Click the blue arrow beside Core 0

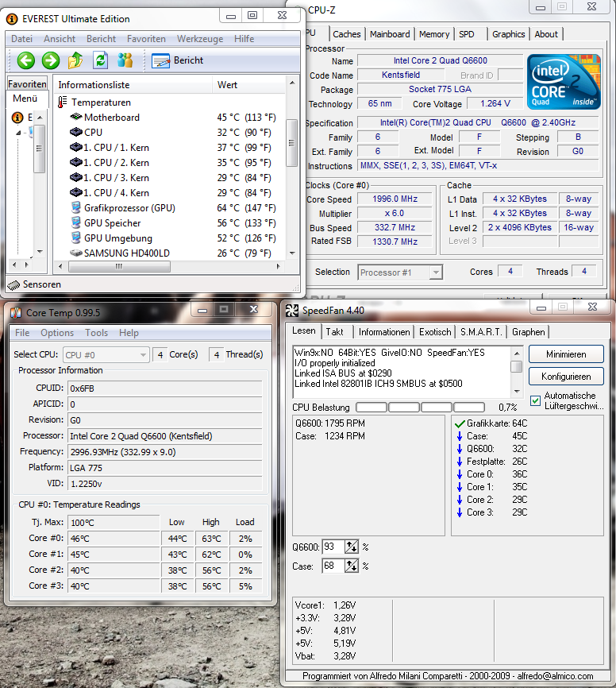tap(460, 475)
